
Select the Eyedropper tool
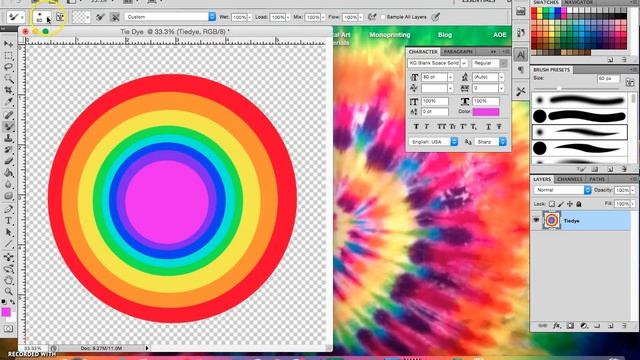[8, 102]
